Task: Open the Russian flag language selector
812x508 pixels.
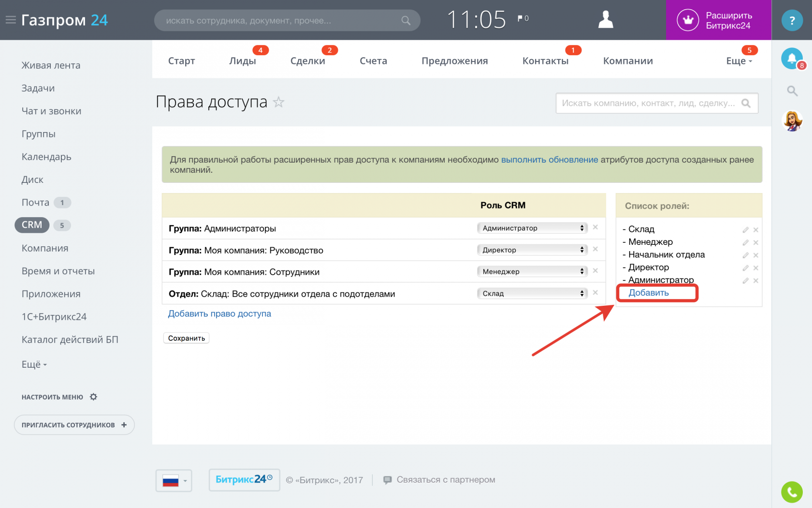Action: click(x=174, y=480)
